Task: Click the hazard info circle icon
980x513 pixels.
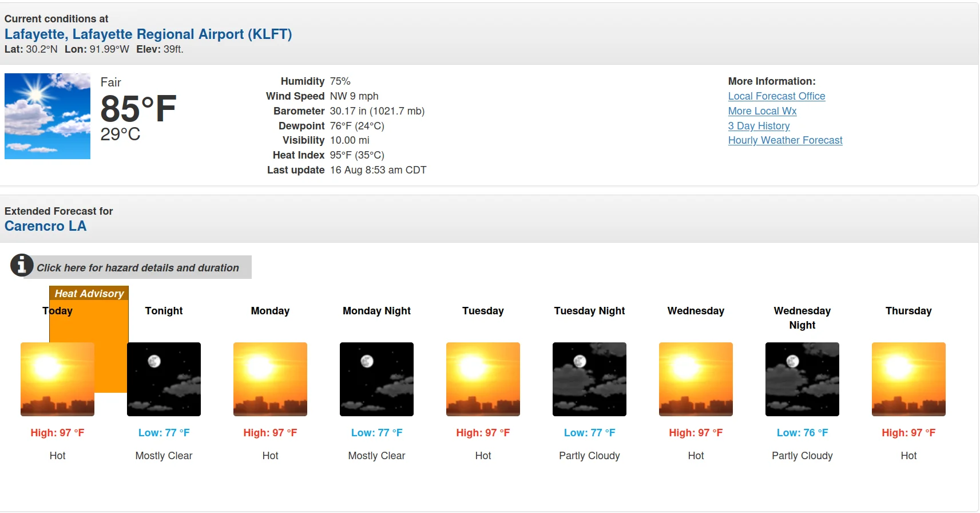Action: pyautogui.click(x=22, y=265)
